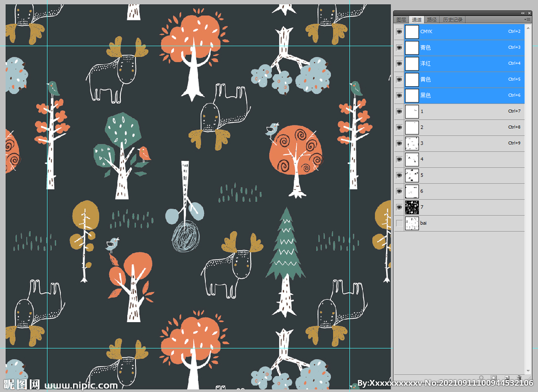Select the 洋红 channel row
Image resolution: width=538 pixels, height=392 pixels.
coord(464,64)
